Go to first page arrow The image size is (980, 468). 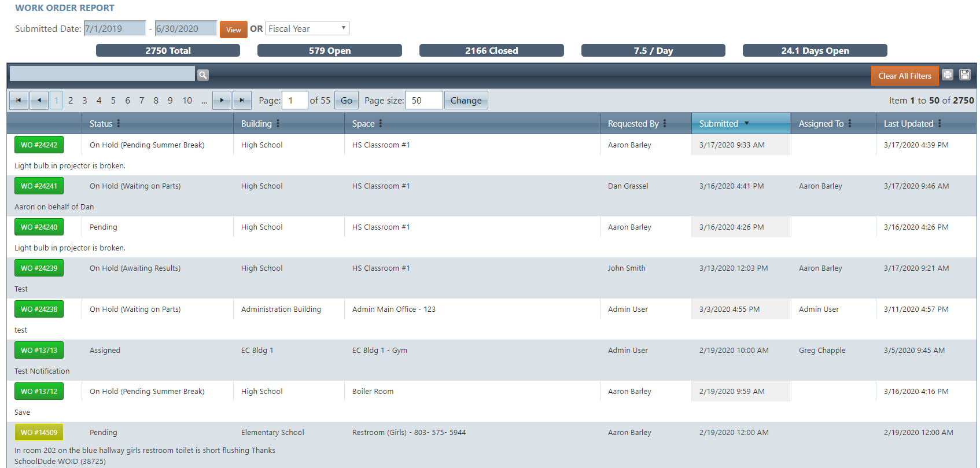[x=19, y=100]
